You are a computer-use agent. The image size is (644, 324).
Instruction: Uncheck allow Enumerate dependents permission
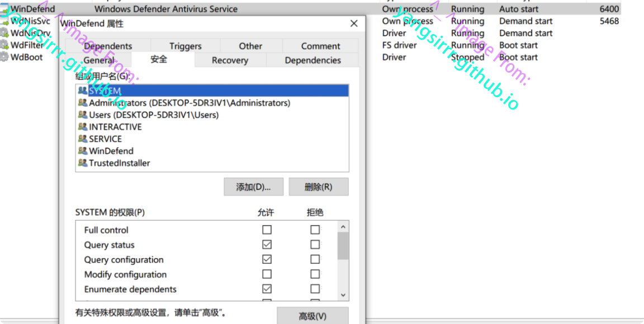pyautogui.click(x=267, y=289)
